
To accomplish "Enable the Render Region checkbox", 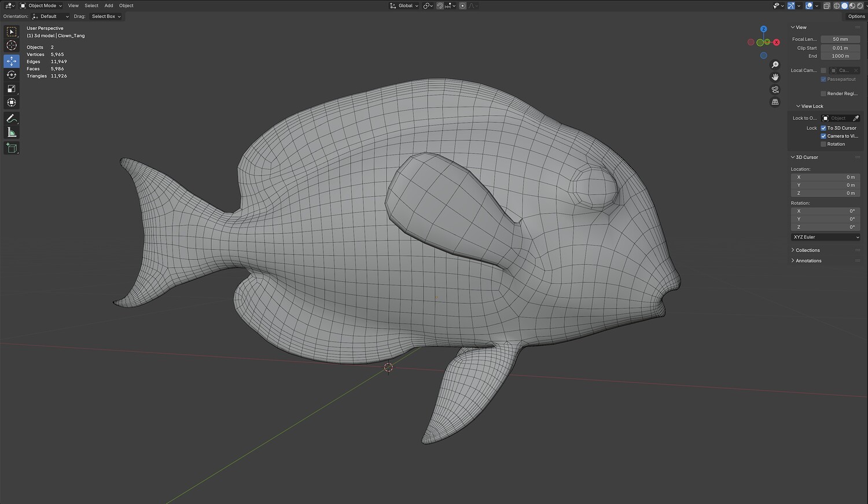I will [x=823, y=94].
